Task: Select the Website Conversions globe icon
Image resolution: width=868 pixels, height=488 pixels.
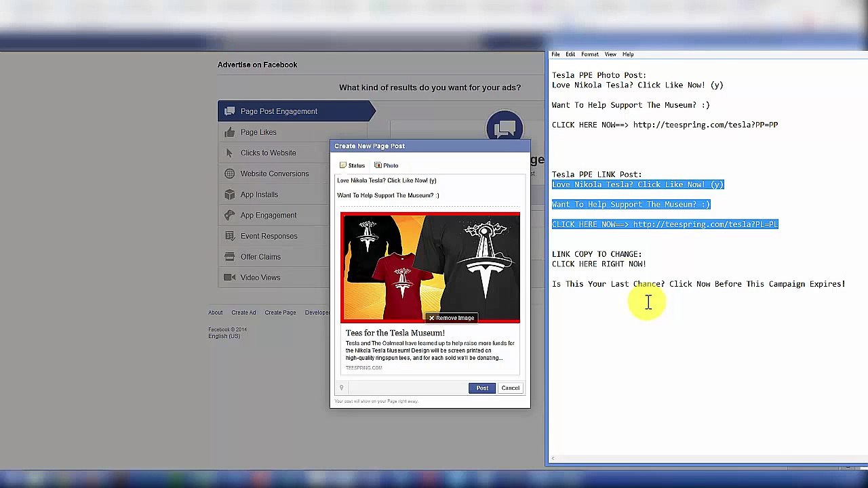Action: pos(229,174)
